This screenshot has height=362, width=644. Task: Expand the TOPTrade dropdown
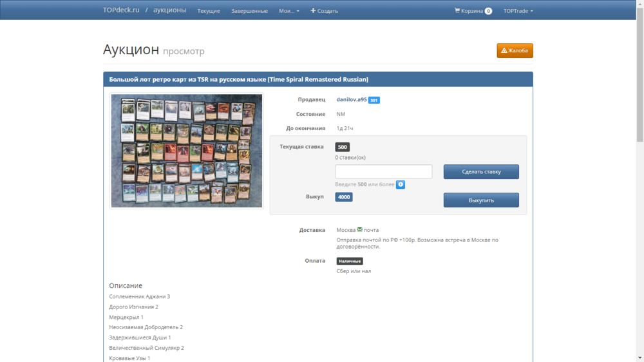(x=518, y=11)
